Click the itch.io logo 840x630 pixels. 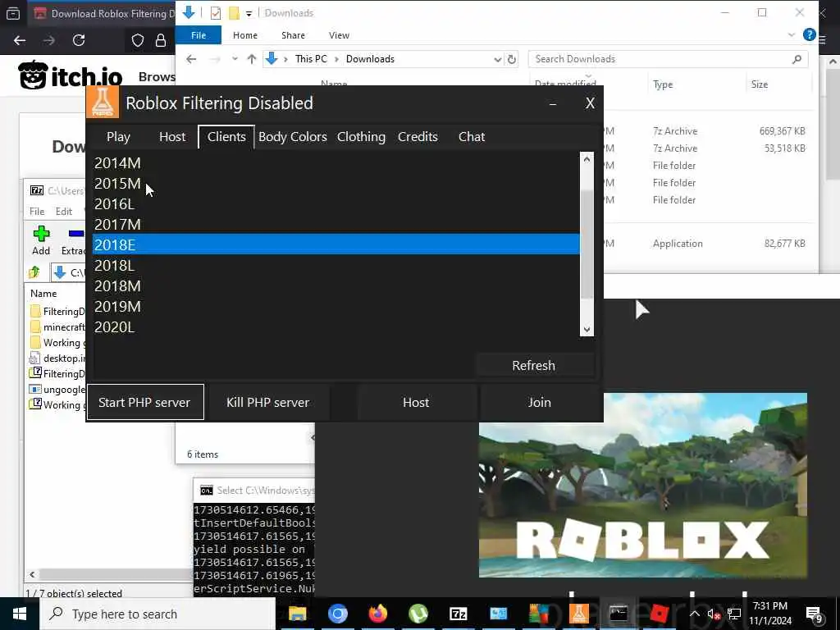pos(71,75)
